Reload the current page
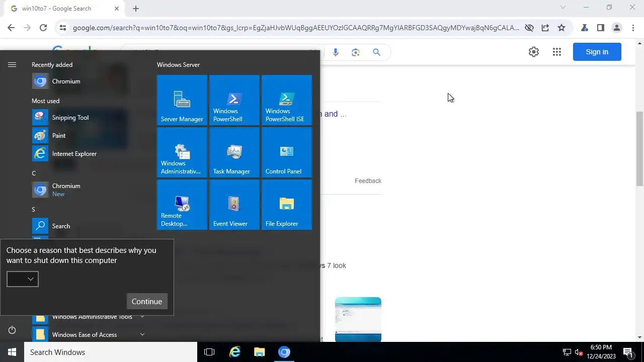The width and height of the screenshot is (644, 362). click(43, 28)
